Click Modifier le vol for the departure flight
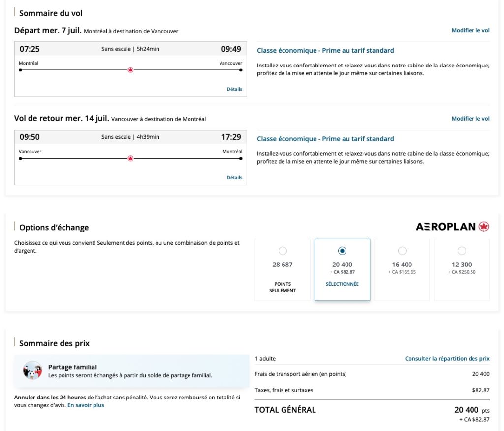504x431 pixels. (471, 30)
